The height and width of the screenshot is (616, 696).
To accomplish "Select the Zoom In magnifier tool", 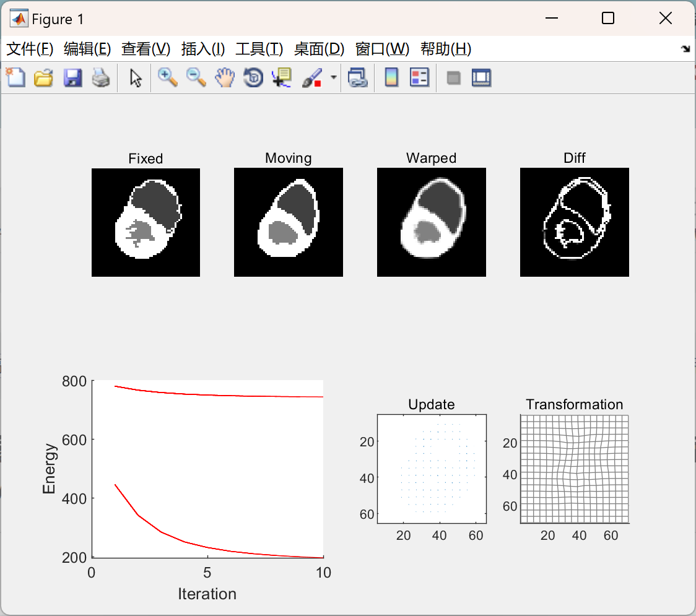I will (167, 77).
